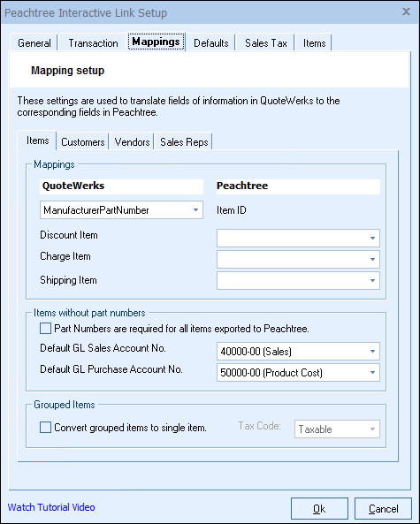Click the Cancel button

pyautogui.click(x=383, y=509)
